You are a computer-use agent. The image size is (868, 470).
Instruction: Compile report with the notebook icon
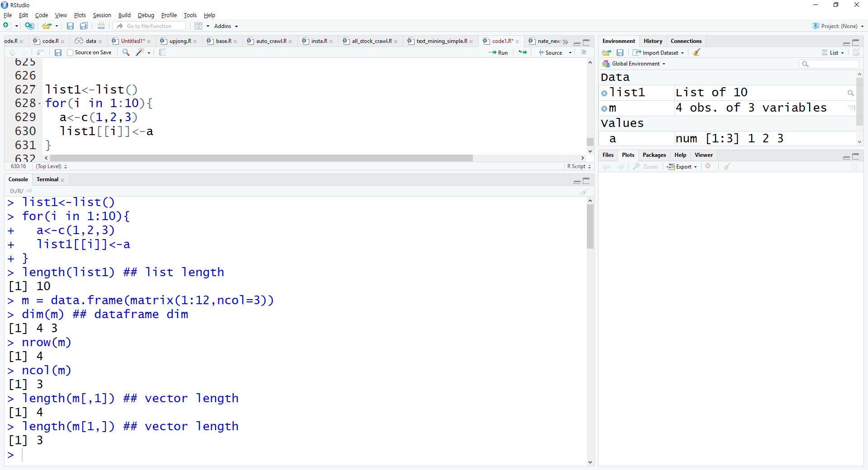point(163,52)
